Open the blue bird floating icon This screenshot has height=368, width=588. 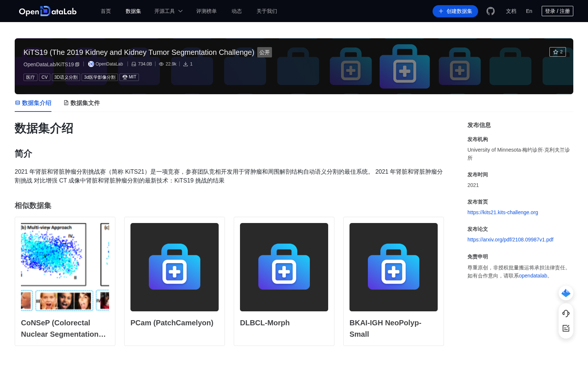(x=566, y=293)
